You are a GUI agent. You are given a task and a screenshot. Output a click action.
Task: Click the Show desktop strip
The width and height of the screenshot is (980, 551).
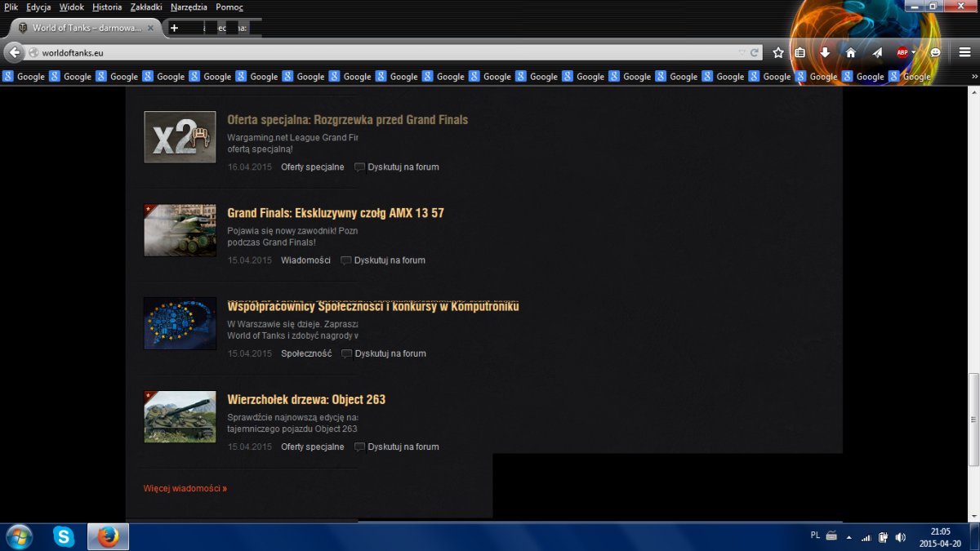(x=974, y=537)
